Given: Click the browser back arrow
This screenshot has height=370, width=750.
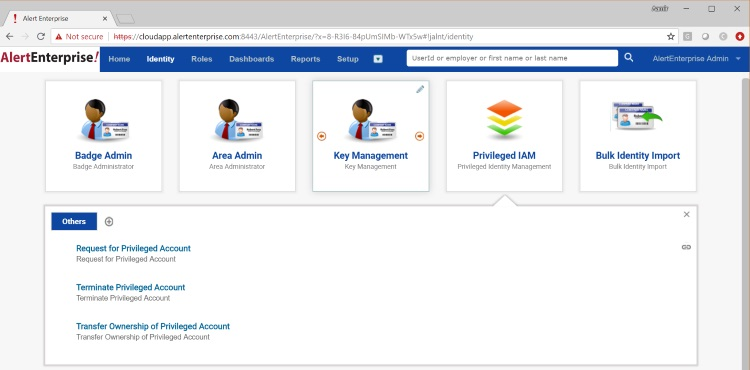Looking at the screenshot, I should tap(10, 36).
